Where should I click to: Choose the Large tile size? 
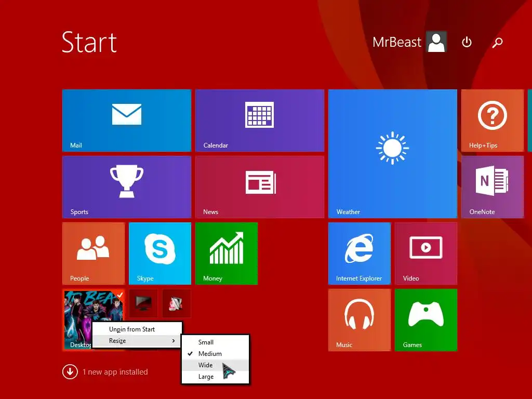216,377
